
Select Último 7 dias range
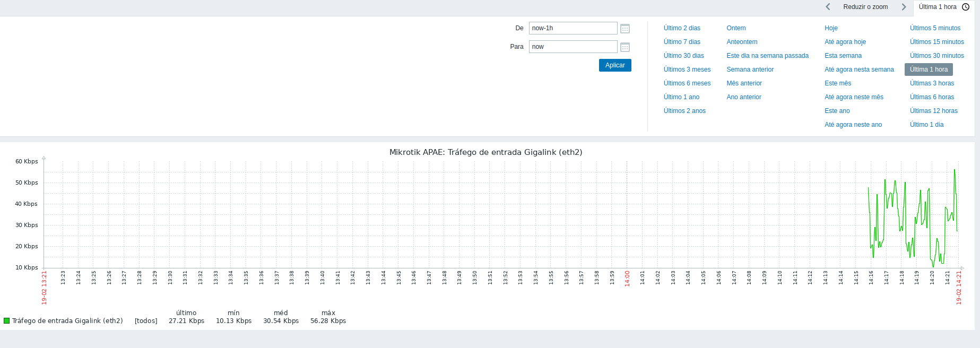pyautogui.click(x=682, y=42)
